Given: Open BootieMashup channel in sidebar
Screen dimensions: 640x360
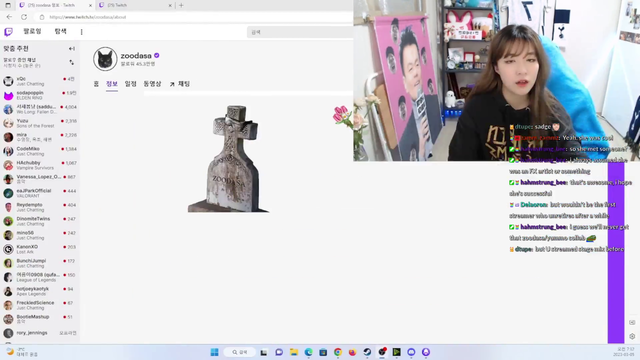Looking at the screenshot, I should 40,319.
